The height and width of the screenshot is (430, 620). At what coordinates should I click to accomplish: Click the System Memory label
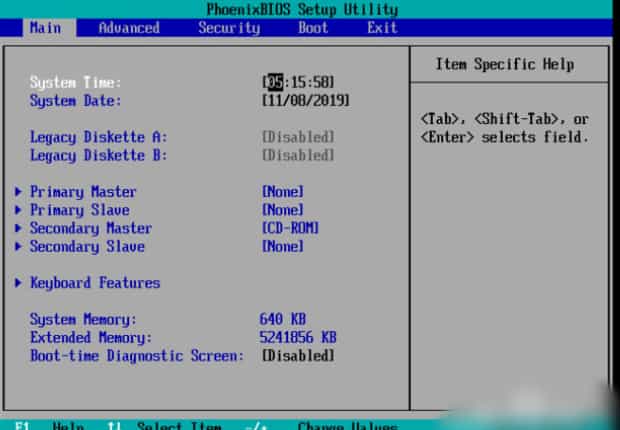click(x=83, y=319)
